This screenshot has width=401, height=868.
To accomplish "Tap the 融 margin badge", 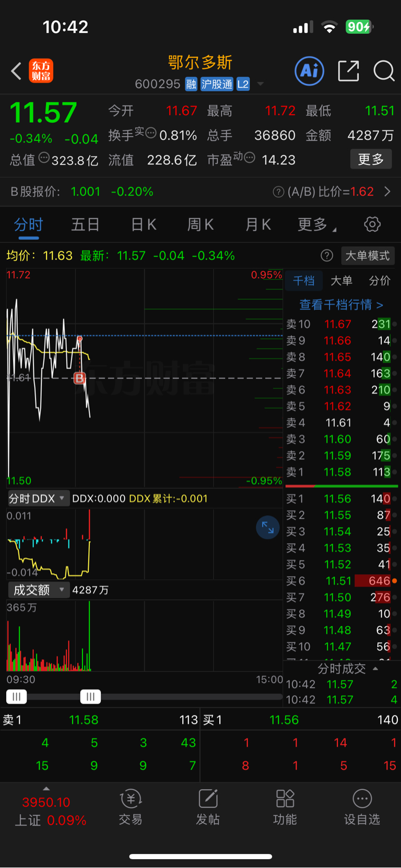I will pos(191,84).
